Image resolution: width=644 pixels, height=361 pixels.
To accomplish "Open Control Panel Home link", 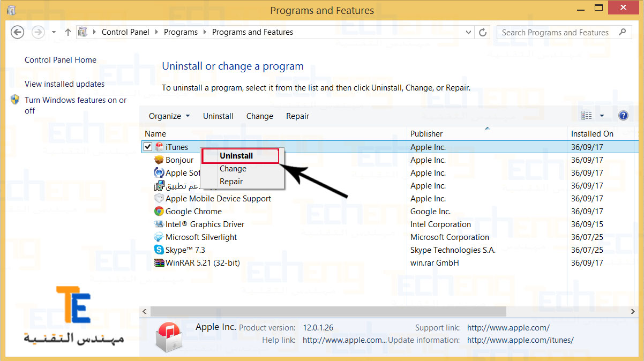I will click(61, 60).
